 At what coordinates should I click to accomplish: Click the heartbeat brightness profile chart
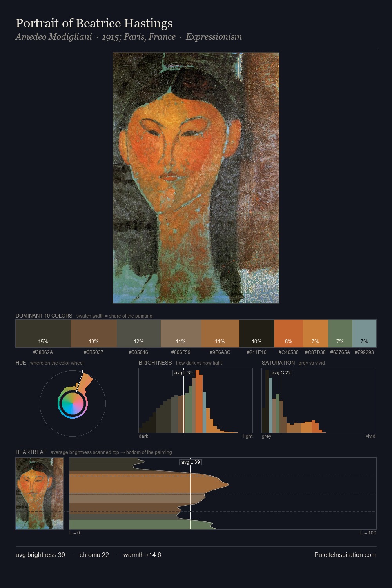pyautogui.click(x=223, y=494)
